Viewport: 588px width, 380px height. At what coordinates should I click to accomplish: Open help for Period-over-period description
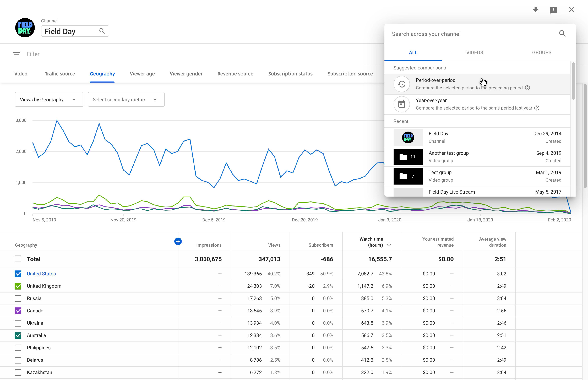pos(527,88)
